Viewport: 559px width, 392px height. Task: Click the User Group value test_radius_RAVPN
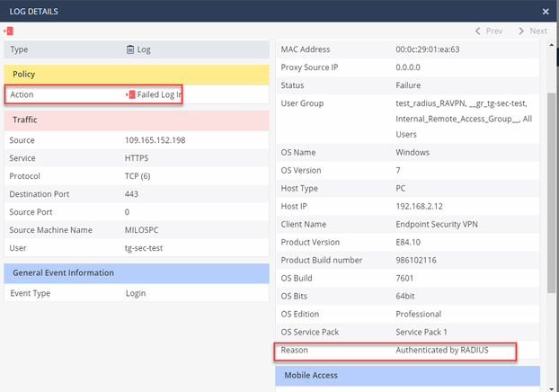coord(430,103)
